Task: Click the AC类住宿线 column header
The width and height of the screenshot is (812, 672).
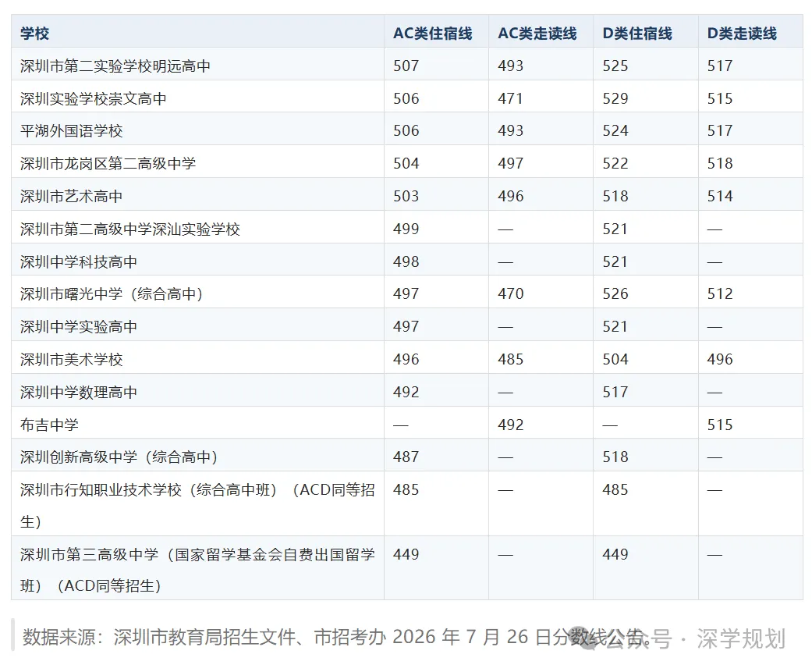Action: (432, 34)
